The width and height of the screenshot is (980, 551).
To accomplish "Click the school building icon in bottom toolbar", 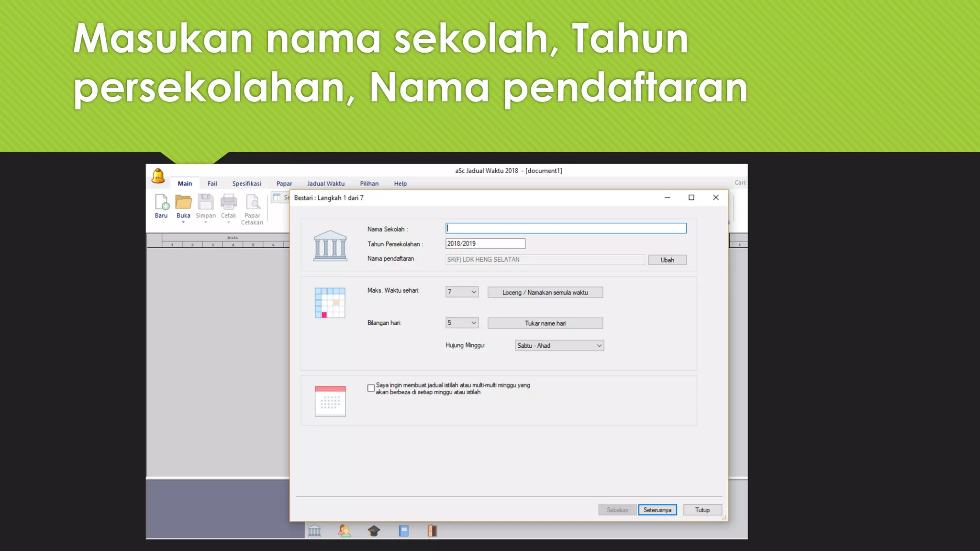I will pyautogui.click(x=314, y=531).
